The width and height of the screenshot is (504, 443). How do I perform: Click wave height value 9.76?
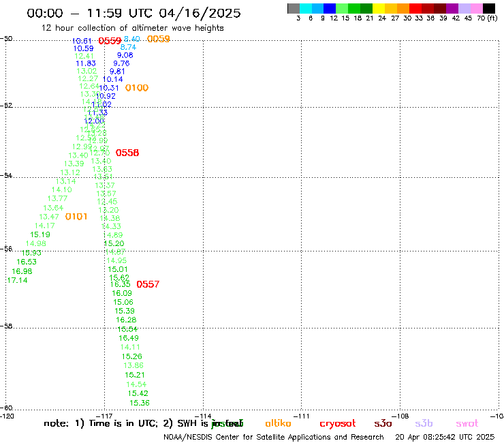(121, 63)
